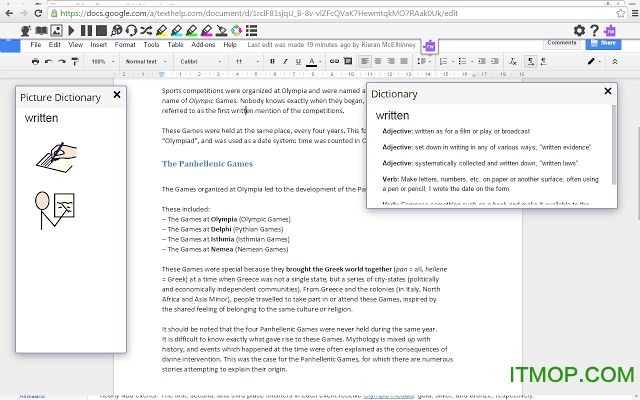The image size is (640, 400).
Task: Pause reading in Read&Write toolbar
Action: coord(85,31)
